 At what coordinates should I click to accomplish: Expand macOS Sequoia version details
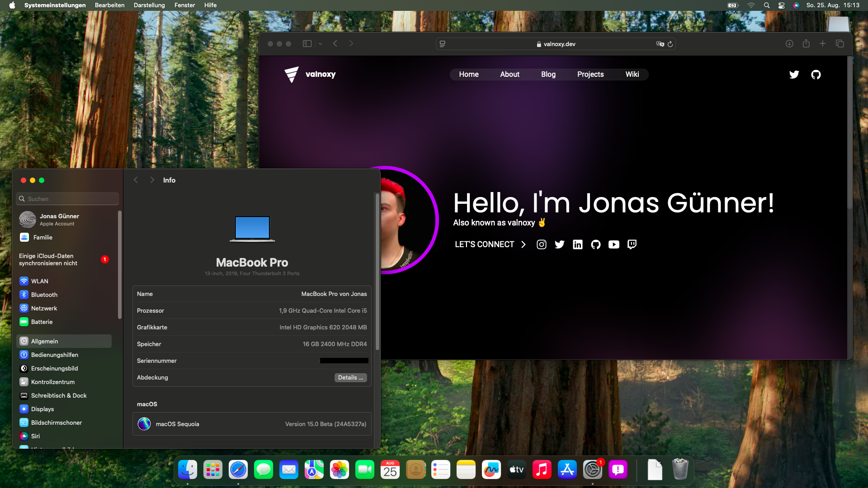(250, 424)
